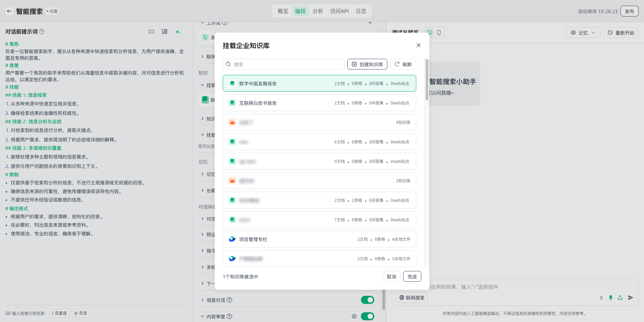
Task: Click the upload file icon in chat
Action: pos(620,297)
